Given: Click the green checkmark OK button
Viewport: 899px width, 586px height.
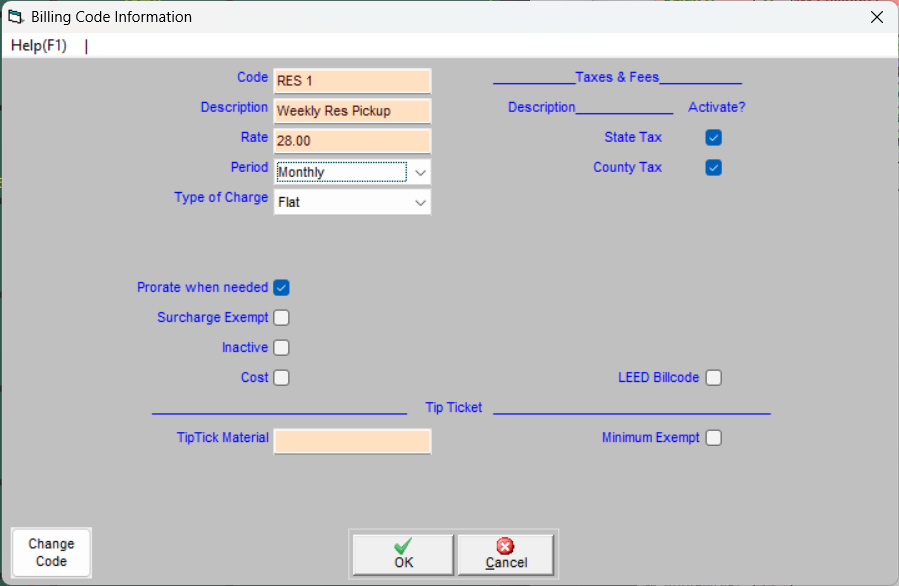Looking at the screenshot, I should [x=403, y=553].
